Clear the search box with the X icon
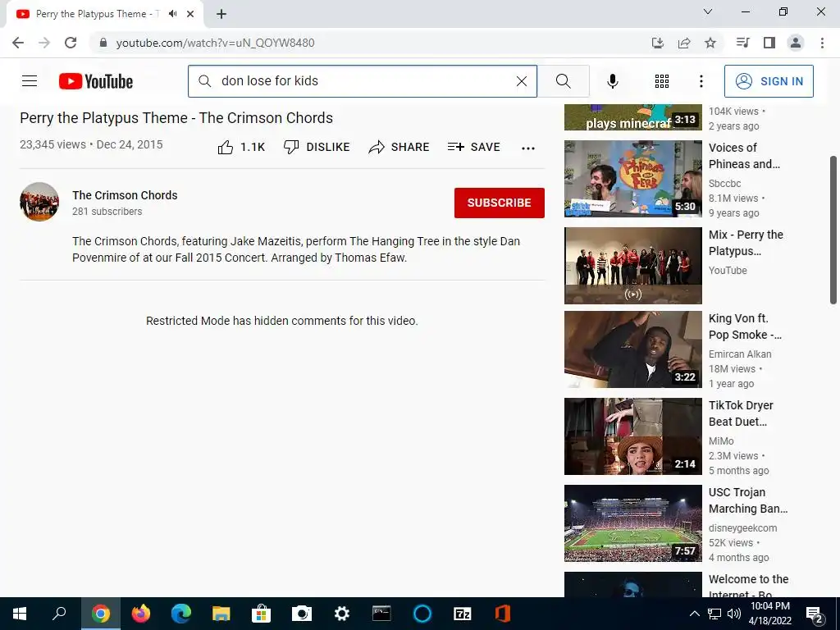This screenshot has height=630, width=840. click(x=521, y=81)
